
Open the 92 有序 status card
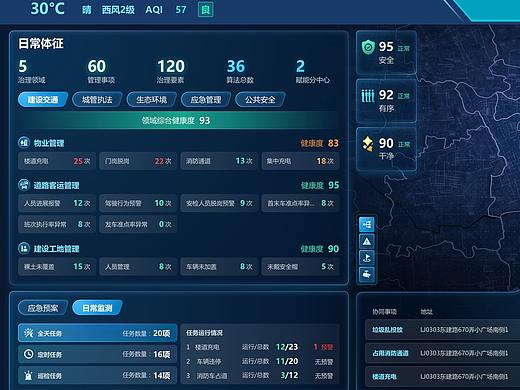pos(386,101)
